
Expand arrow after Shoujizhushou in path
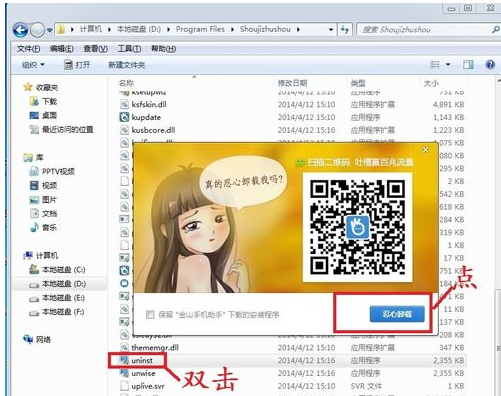pyautogui.click(x=298, y=30)
